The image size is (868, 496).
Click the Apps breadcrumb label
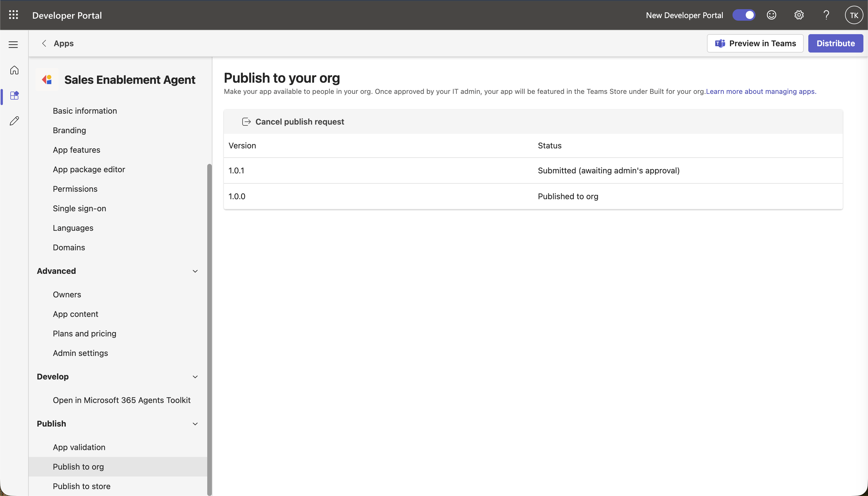pyautogui.click(x=64, y=43)
